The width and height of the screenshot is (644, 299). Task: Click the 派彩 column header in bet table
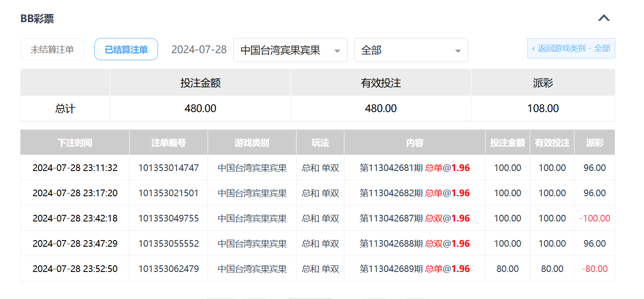pyautogui.click(x=594, y=143)
